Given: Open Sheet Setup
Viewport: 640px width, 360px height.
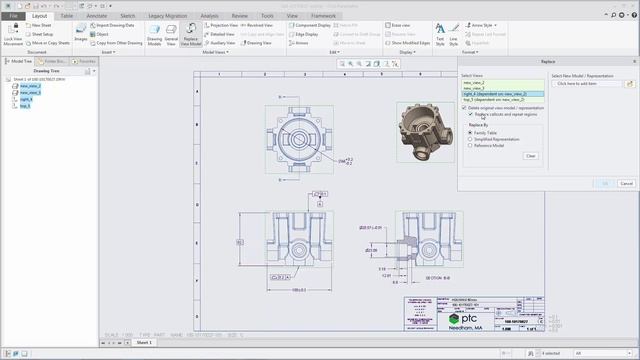Looking at the screenshot, I should [39, 34].
